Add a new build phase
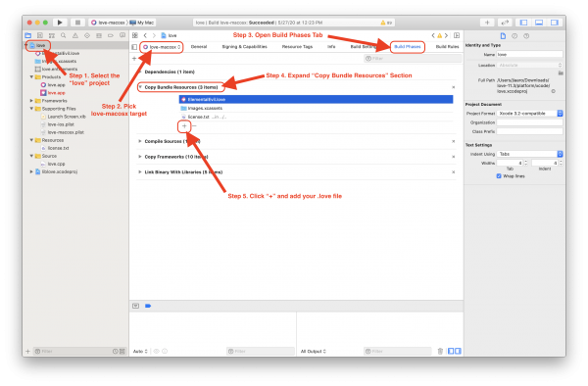The image size is (588, 386). coord(134,59)
